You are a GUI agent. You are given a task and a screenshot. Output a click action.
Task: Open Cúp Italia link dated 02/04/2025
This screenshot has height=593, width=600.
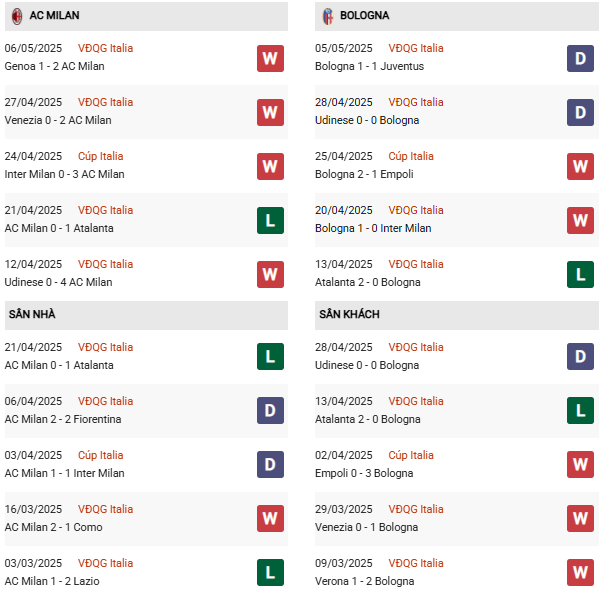click(411, 455)
